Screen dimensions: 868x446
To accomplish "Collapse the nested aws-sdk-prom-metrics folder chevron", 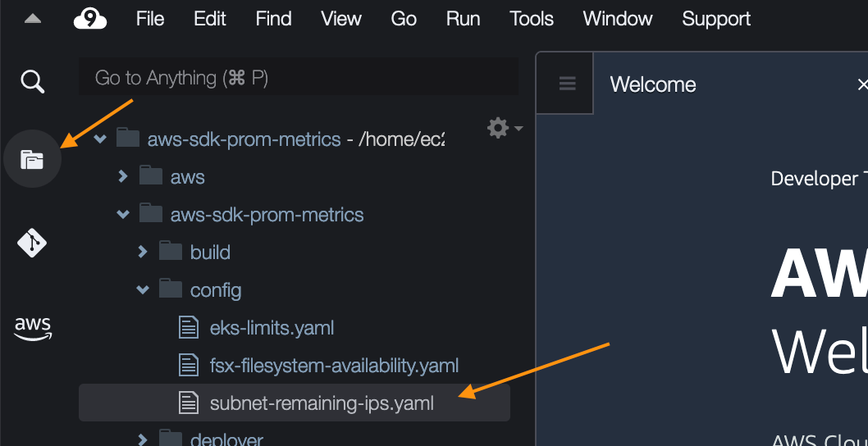I will pyautogui.click(x=123, y=214).
